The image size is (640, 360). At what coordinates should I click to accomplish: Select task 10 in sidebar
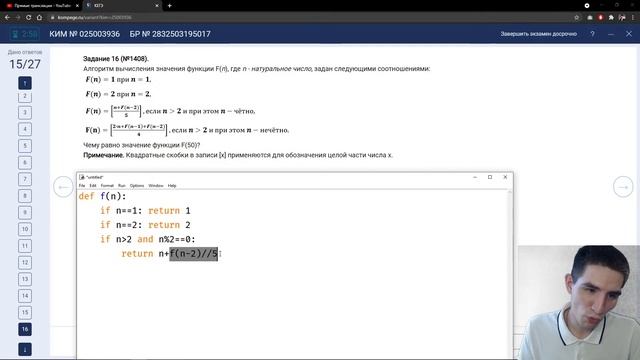25,229
